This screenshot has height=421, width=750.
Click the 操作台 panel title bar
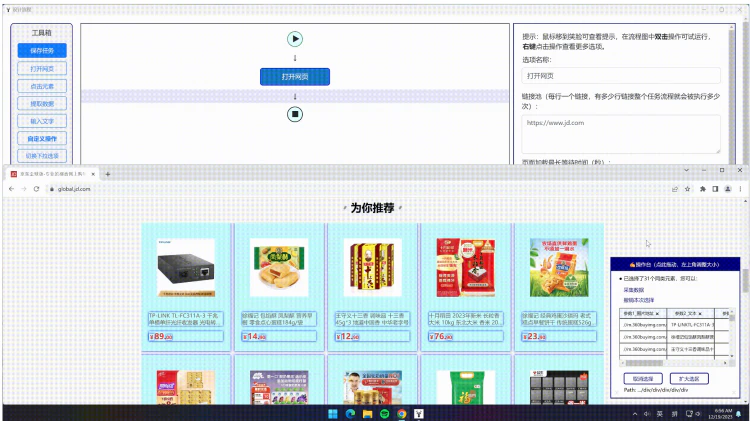pyautogui.click(x=675, y=264)
